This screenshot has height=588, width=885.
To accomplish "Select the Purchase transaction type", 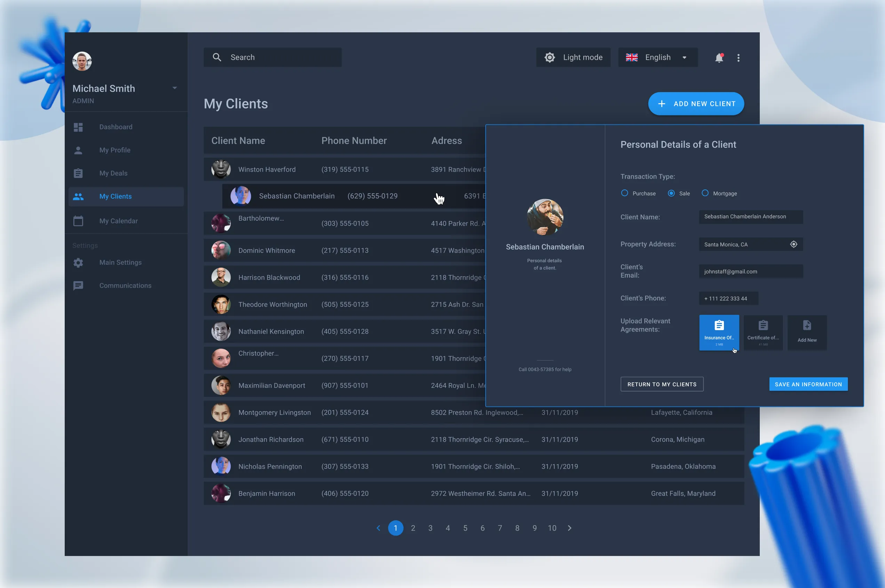I will [x=624, y=193].
